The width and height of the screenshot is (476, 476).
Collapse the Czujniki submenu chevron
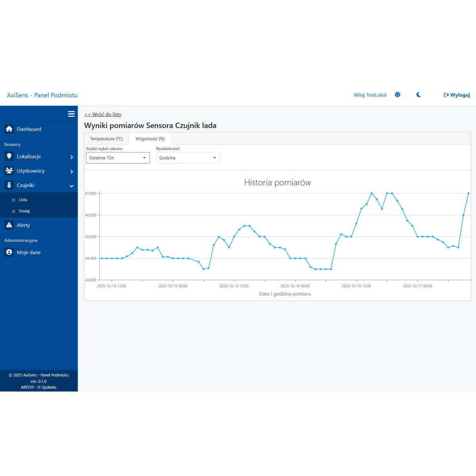pos(71,186)
